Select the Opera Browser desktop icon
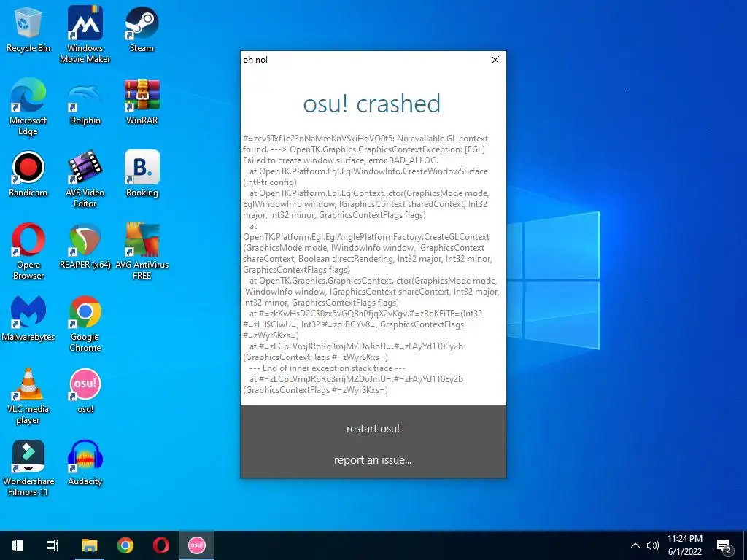This screenshot has width=747, height=560. click(28, 252)
